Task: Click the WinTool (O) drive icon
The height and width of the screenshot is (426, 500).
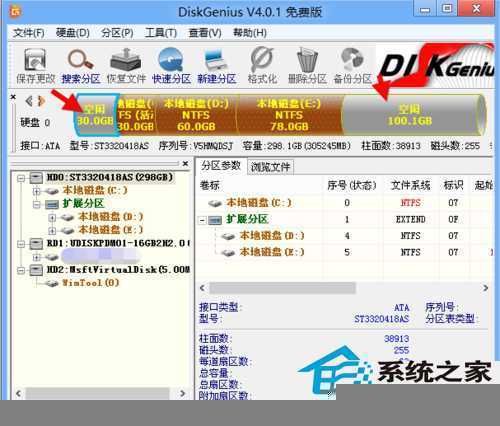Action: [52, 283]
